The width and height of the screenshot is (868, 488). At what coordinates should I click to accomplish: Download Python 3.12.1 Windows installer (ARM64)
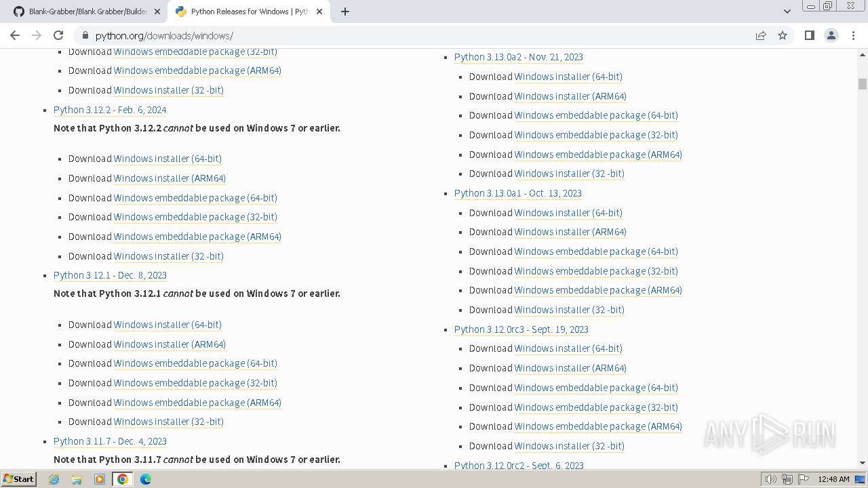[x=170, y=344]
